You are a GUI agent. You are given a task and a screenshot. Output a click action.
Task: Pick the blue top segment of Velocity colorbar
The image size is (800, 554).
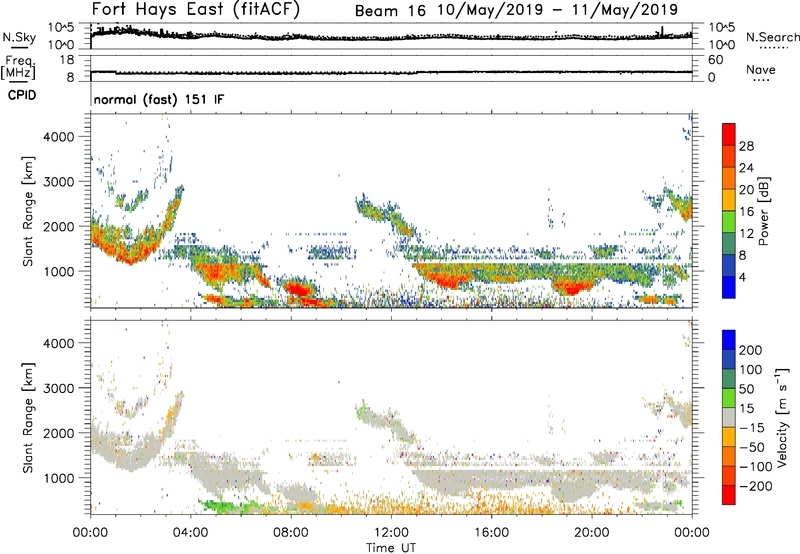pos(729,340)
